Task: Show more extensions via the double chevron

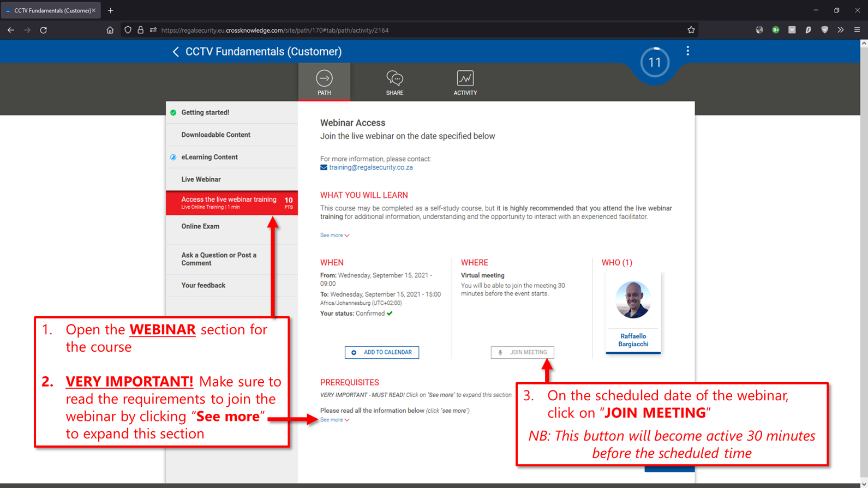Action: click(x=841, y=30)
